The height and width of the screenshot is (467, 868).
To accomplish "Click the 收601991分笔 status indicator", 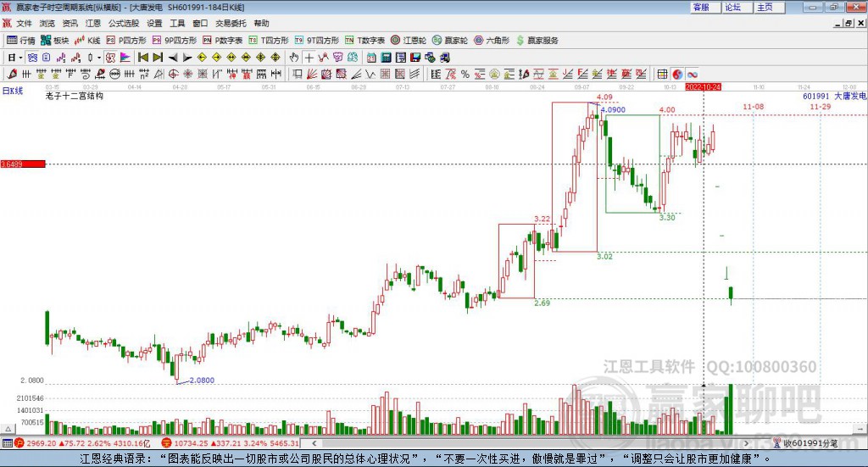I will [806, 443].
